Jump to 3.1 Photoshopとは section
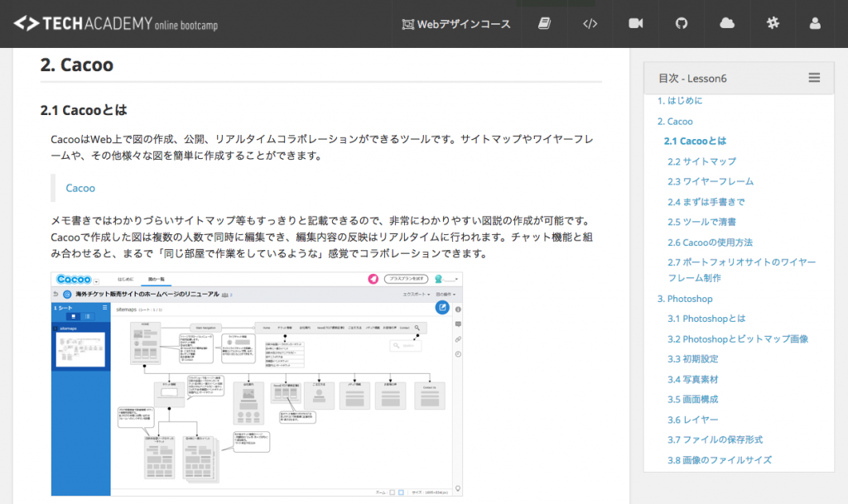Viewport: 848px width, 504px height. coord(706,319)
